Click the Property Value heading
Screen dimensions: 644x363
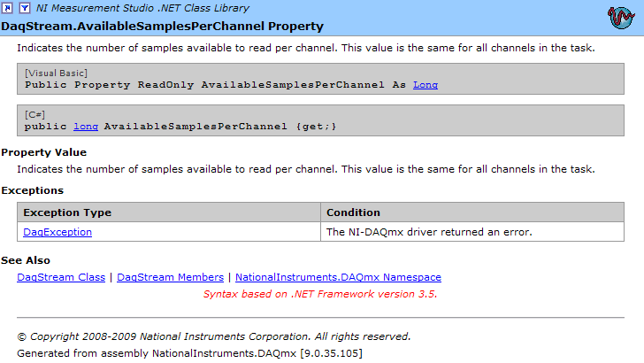(x=44, y=152)
